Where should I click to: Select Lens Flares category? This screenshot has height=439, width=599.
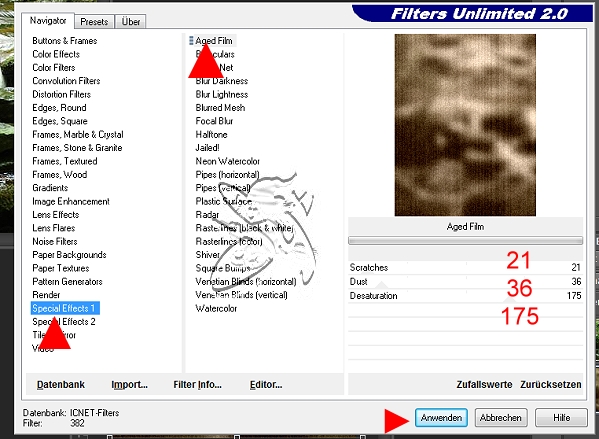(x=53, y=228)
